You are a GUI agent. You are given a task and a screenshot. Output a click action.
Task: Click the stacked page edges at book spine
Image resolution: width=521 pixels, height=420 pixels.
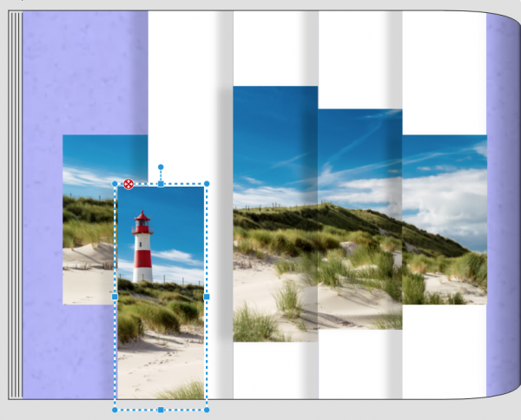click(16, 205)
